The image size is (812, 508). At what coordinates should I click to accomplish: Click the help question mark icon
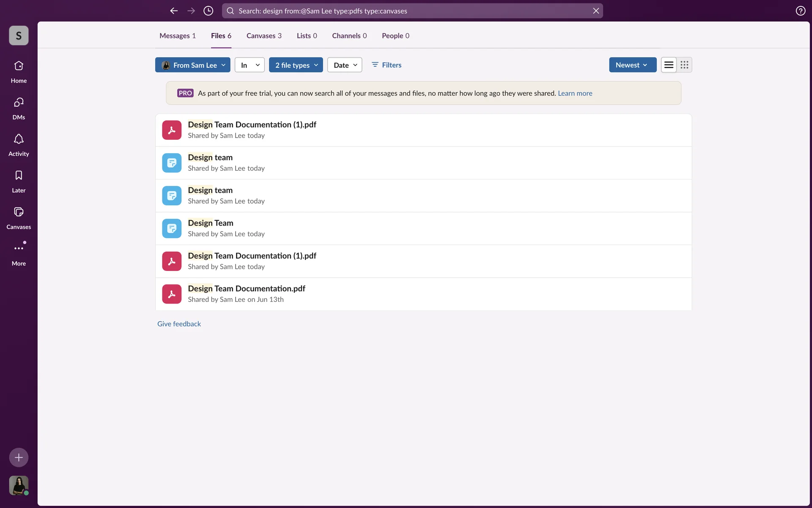point(800,11)
